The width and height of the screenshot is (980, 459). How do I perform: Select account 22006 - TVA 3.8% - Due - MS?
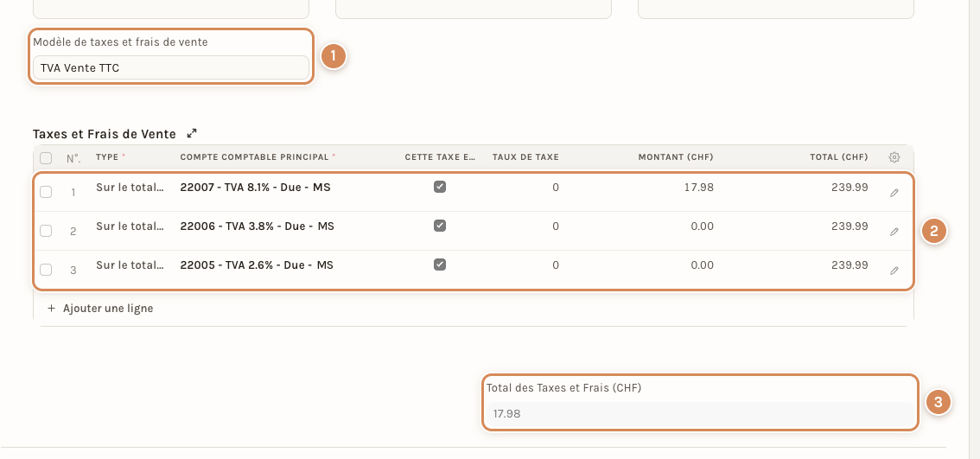257,226
